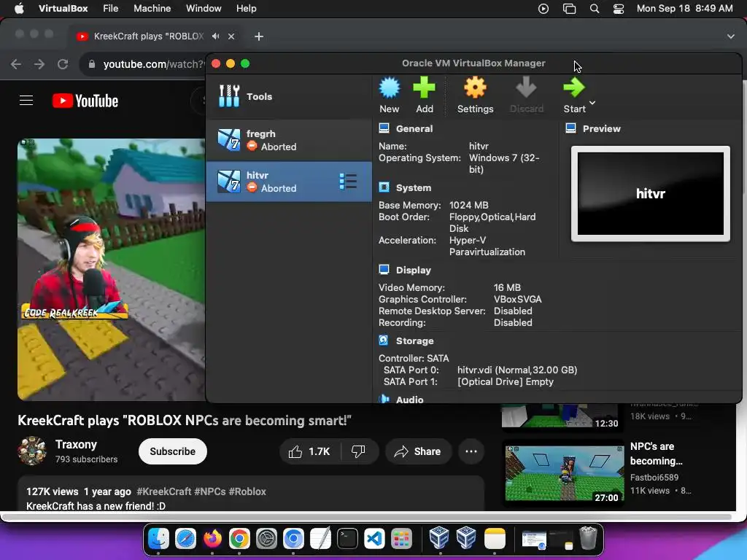Open the Traxony channel avatar
Screen dimensions: 747x560
[x=32, y=451]
